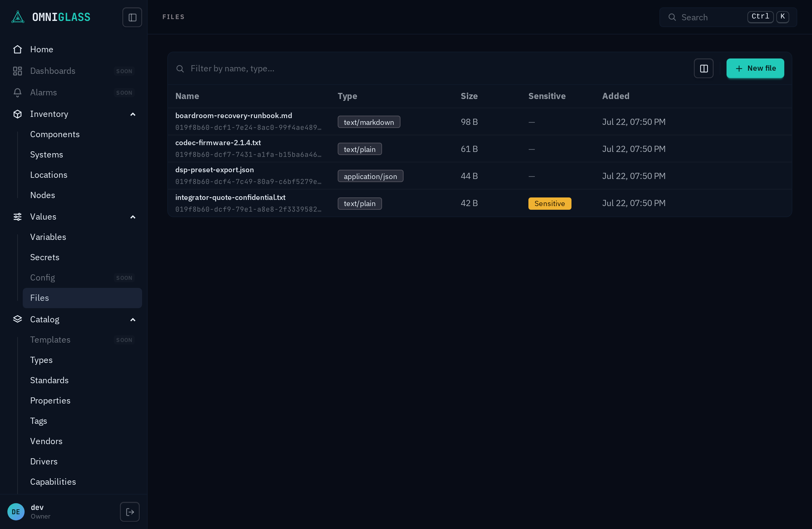
Task: Click the Values sliders icon
Action: point(18,217)
